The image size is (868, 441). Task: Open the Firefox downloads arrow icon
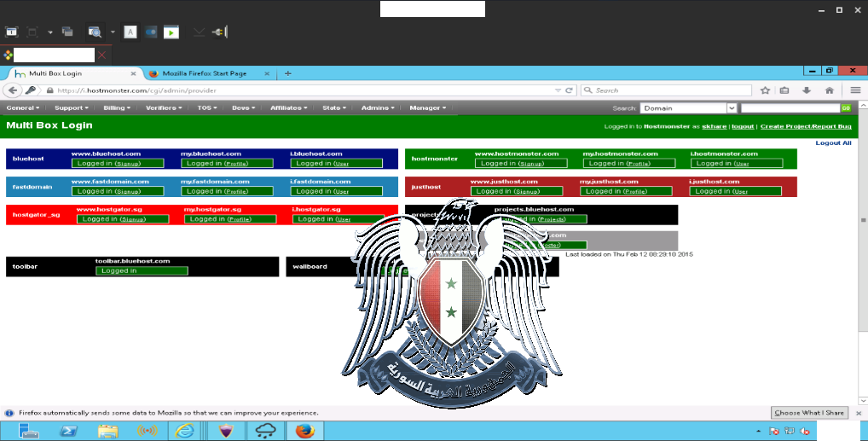807,90
